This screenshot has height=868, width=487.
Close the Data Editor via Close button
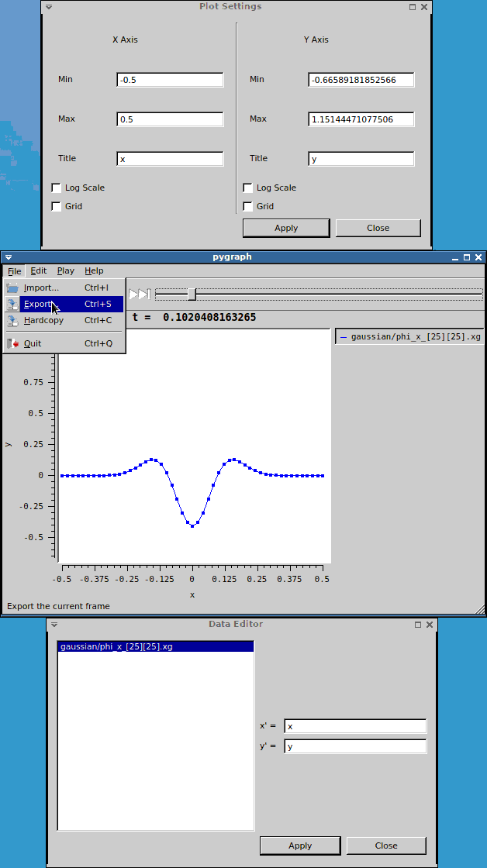[386, 846]
